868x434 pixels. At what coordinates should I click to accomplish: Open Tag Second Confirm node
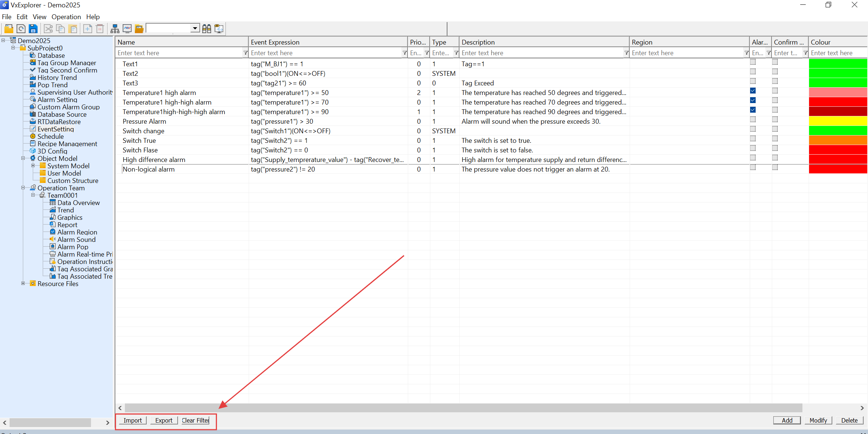[67, 70]
